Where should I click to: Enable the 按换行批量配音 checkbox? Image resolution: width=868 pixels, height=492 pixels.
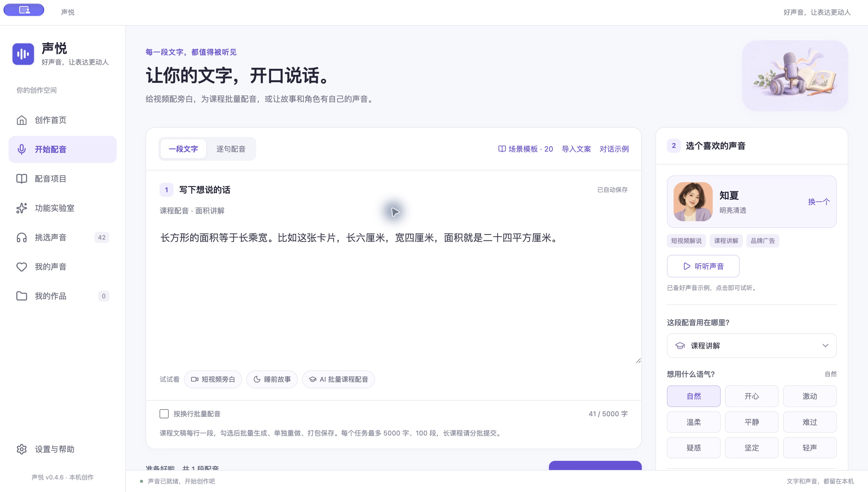(164, 413)
